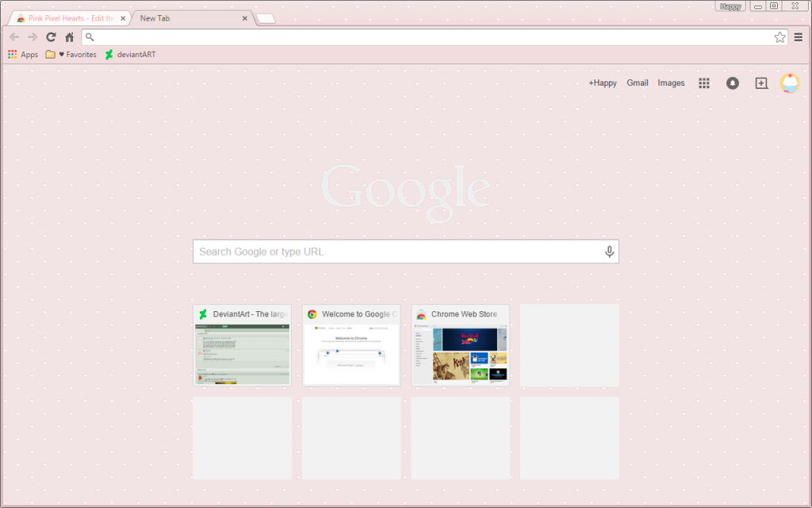Image resolution: width=812 pixels, height=508 pixels.
Task: Open the Google apps grid launcher
Action: (x=703, y=83)
